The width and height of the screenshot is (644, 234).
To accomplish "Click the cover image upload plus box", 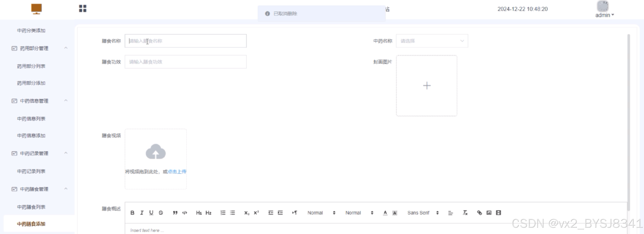I will [x=426, y=86].
